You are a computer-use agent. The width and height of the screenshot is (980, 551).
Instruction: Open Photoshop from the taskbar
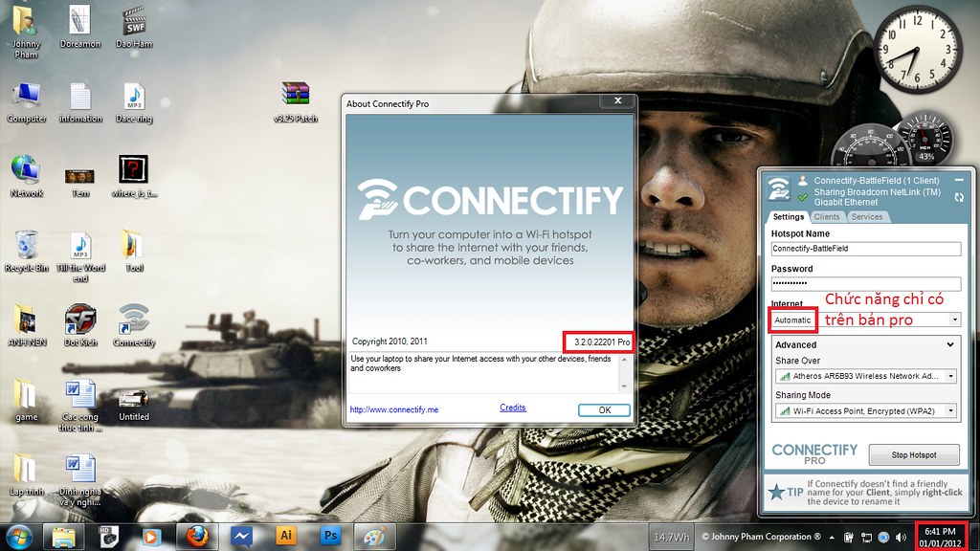[x=330, y=536]
